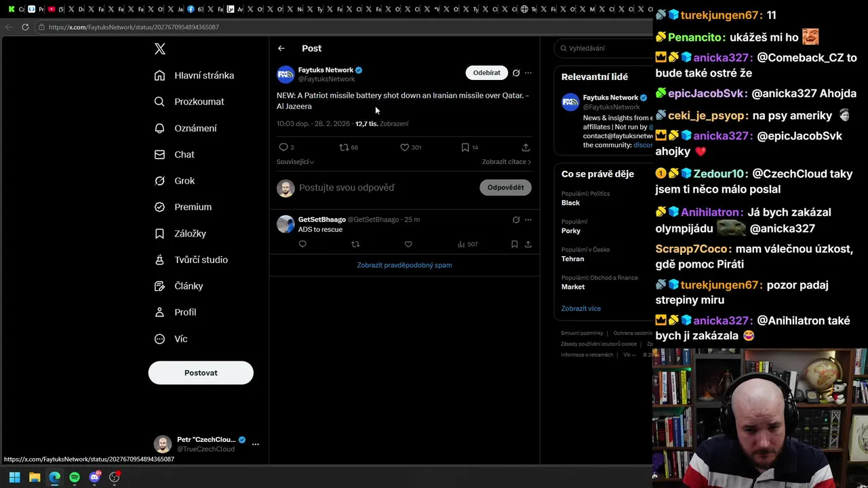The height and width of the screenshot is (488, 868).
Task: Open Spotify from the taskbar
Action: (x=75, y=477)
